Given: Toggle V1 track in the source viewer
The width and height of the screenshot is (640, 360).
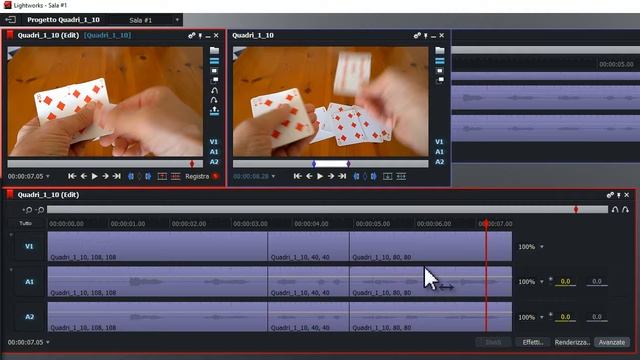Looking at the screenshot, I should coord(439,142).
